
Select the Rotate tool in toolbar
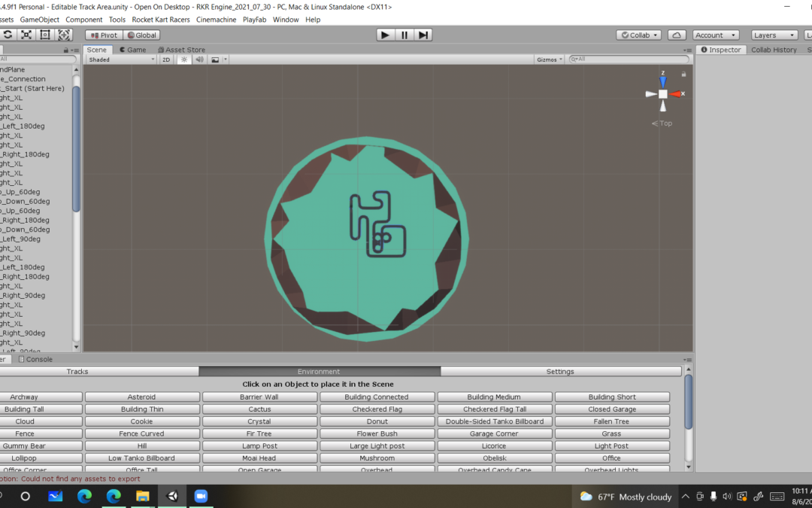pyautogui.click(x=8, y=35)
